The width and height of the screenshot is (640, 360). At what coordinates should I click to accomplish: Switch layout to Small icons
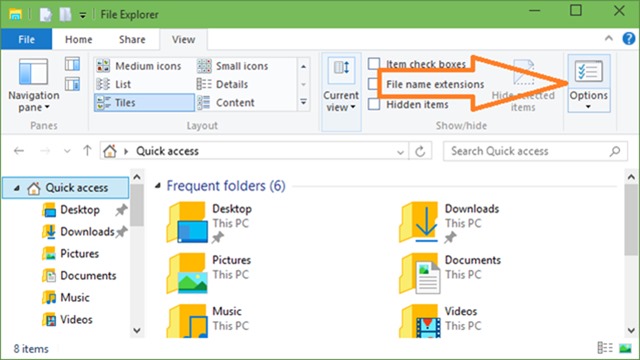click(233, 66)
